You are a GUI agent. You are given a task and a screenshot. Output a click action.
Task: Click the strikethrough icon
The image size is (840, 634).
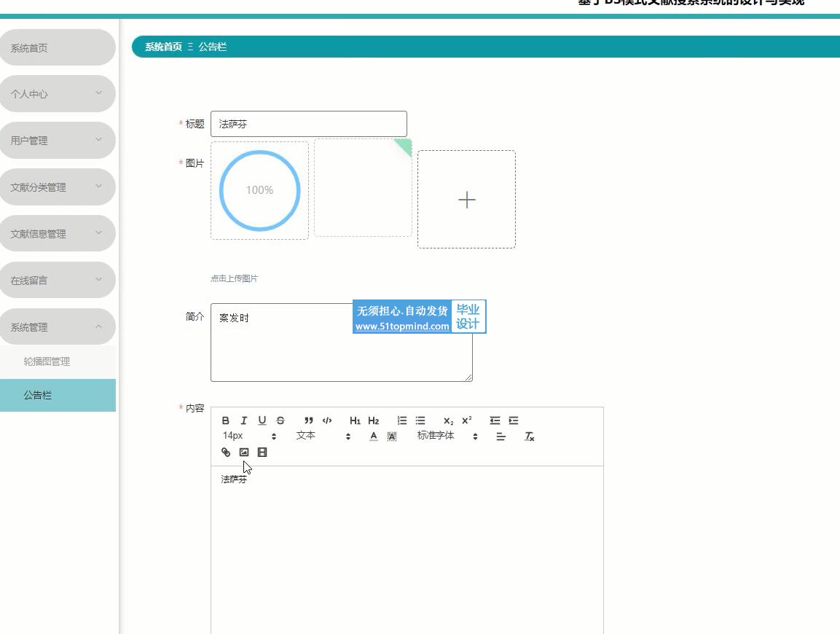coord(280,420)
